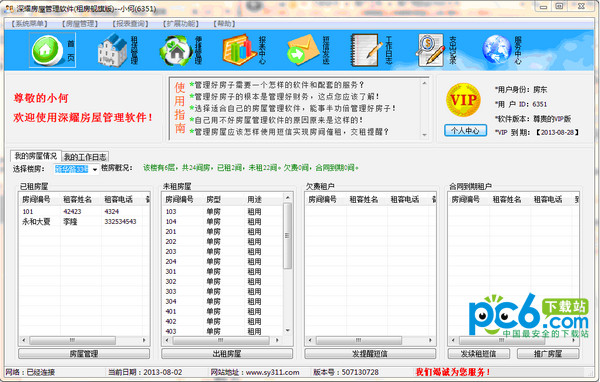Switch to 我的工作日志 tab

click(85, 157)
